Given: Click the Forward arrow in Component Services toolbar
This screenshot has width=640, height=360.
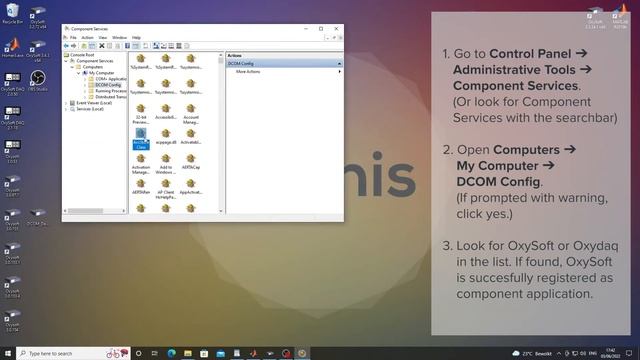Looking at the screenshot, I should [x=73, y=46].
